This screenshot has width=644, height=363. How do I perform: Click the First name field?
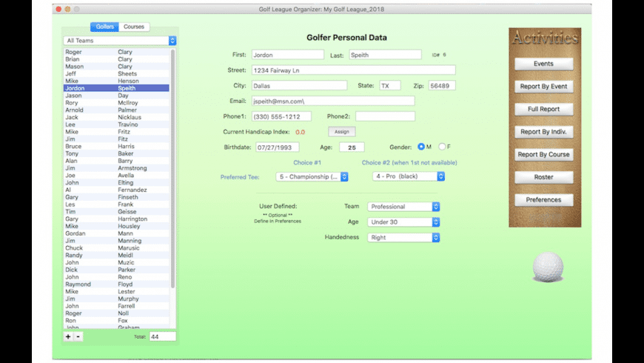[288, 55]
